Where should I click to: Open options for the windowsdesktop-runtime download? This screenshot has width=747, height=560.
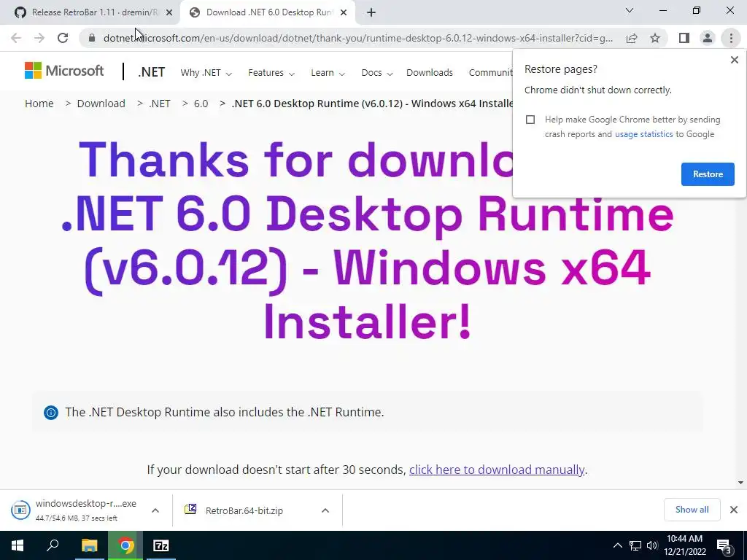[x=155, y=510]
